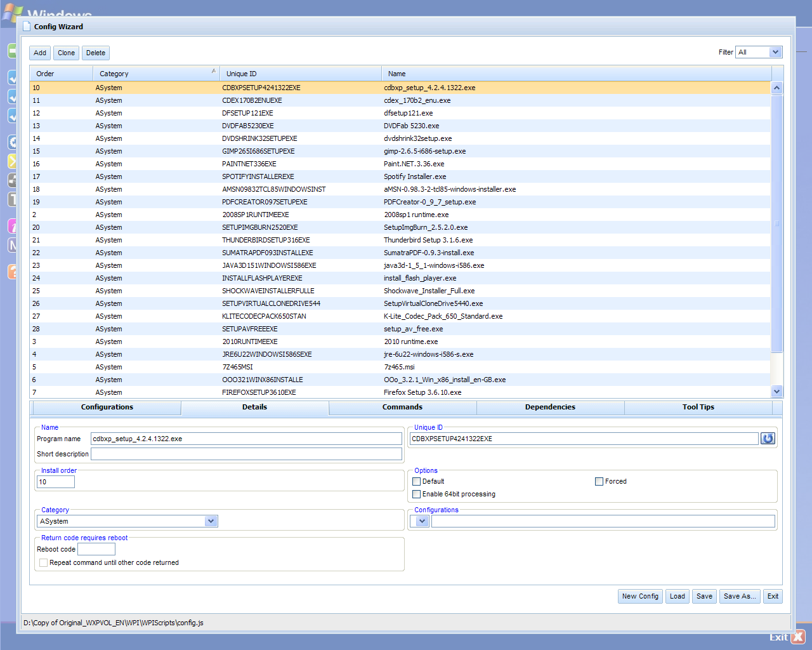Click the pink info icon on the left sidebar
Screen dimensions: 812x650
pos(11,225)
